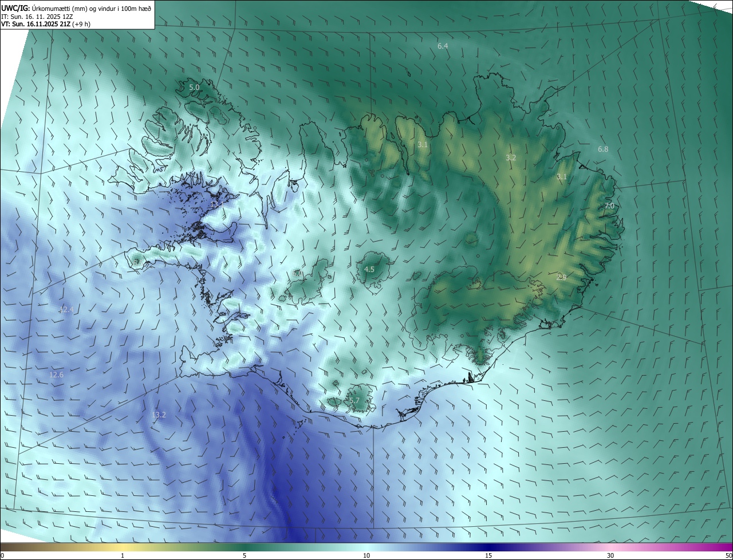
Task: Pick the pink band above tick 30
Action: point(610,546)
